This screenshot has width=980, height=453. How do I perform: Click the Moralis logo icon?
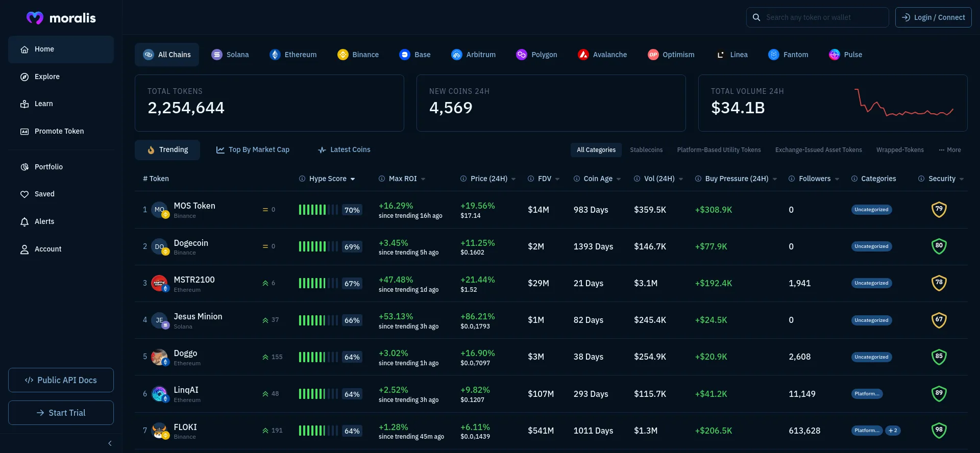click(x=35, y=18)
